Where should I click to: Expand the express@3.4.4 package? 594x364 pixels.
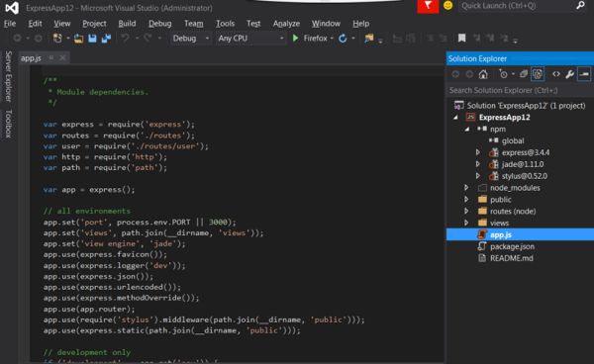pyautogui.click(x=478, y=152)
